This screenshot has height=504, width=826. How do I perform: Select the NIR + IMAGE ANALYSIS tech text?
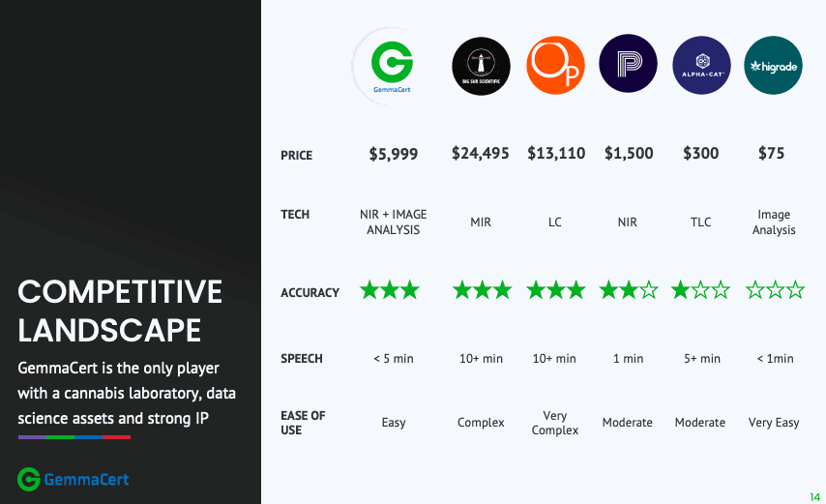(x=393, y=222)
